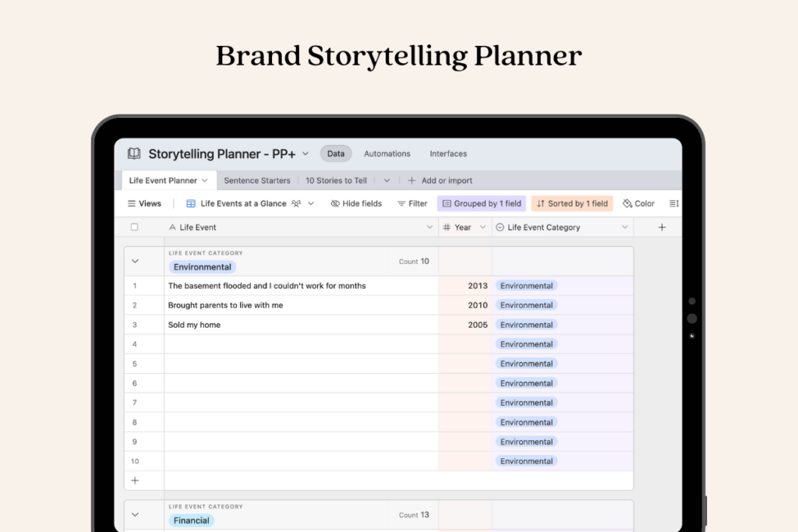Collapse the Environmental group

135,262
